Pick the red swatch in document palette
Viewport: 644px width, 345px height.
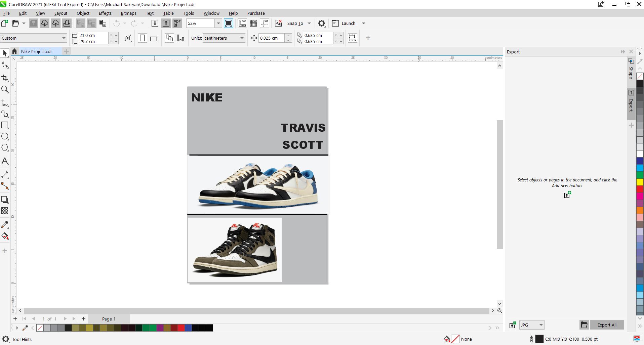pos(181,328)
